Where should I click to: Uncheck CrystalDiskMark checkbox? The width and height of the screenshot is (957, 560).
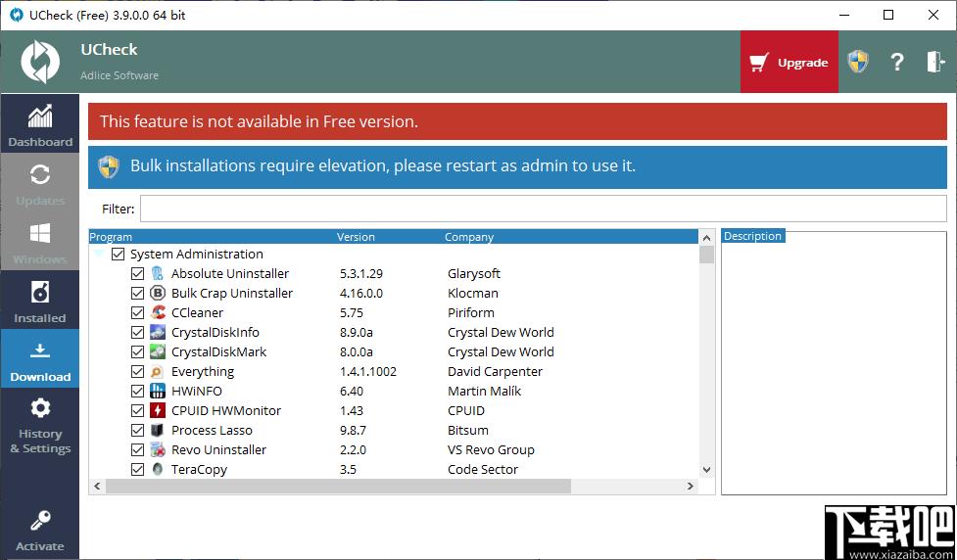137,352
